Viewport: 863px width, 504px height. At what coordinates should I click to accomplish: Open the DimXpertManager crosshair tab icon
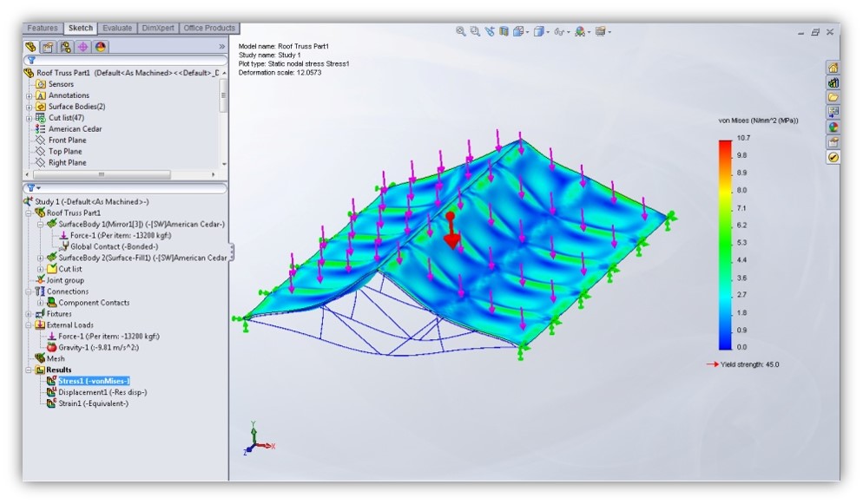[x=83, y=47]
